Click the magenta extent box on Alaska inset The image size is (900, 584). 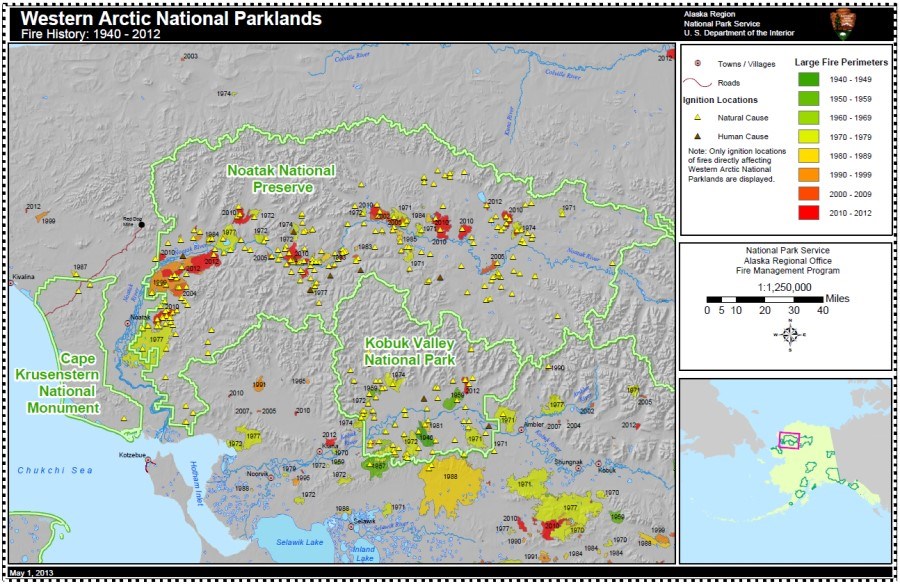pos(789,440)
